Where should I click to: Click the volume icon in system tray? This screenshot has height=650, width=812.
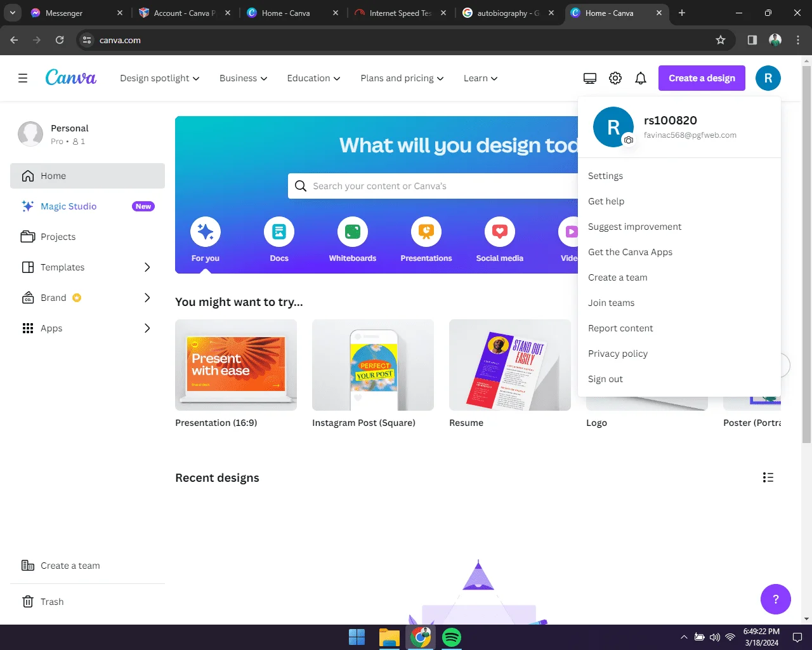[715, 637]
